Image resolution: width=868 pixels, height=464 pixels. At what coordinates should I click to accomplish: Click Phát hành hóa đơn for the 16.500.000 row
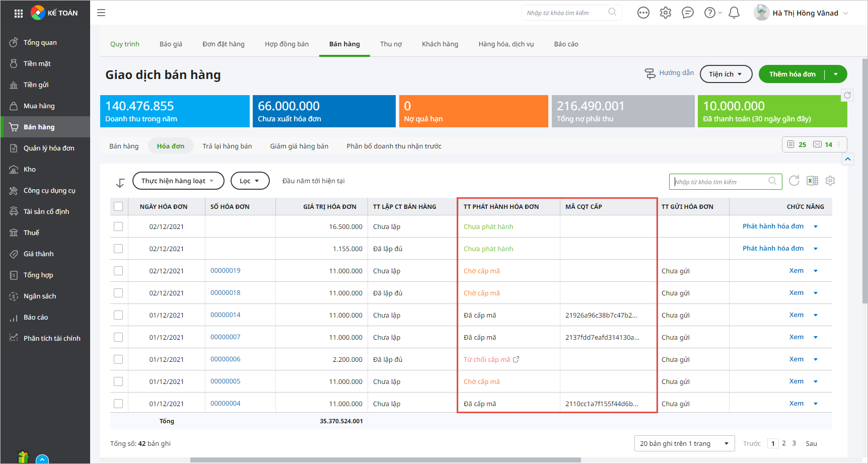[x=773, y=226]
